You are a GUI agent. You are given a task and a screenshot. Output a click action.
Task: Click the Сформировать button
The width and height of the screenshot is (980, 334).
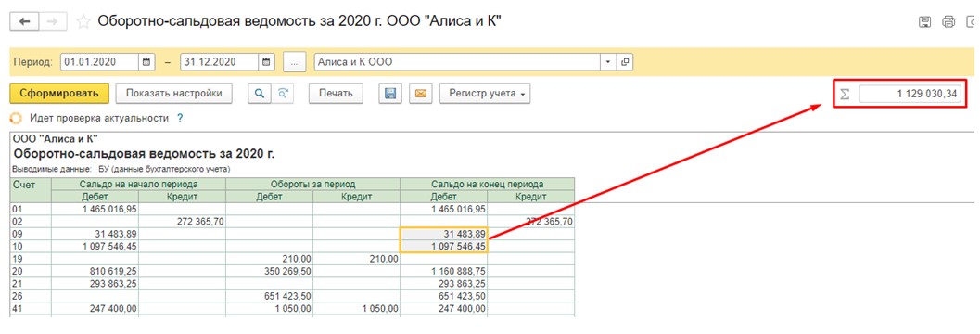[x=59, y=93]
